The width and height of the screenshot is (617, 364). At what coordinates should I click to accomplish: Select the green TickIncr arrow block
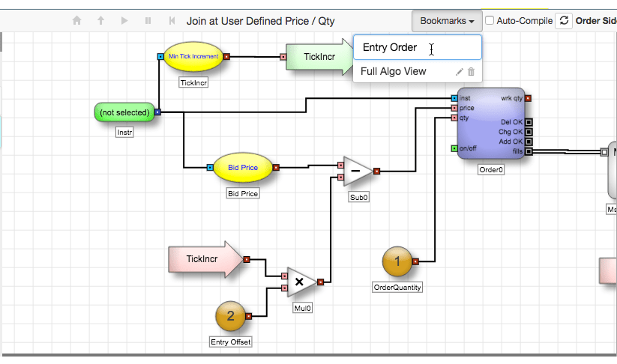tap(319, 57)
